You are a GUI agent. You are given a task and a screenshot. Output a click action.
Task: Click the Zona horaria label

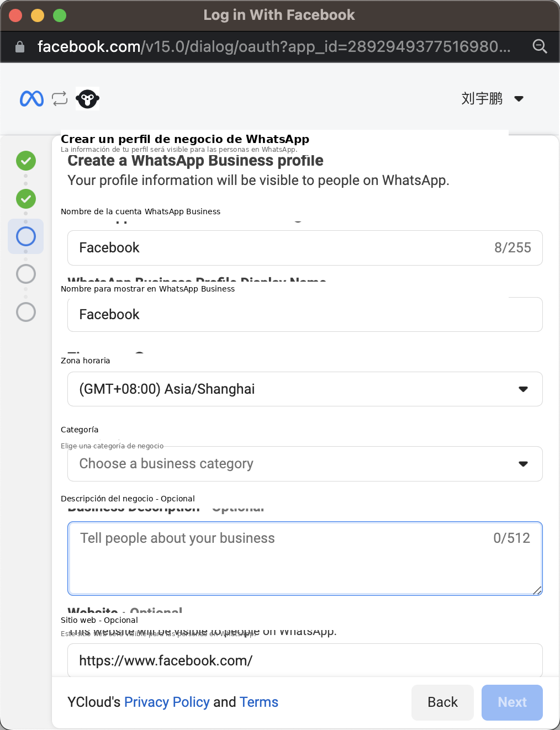point(85,361)
